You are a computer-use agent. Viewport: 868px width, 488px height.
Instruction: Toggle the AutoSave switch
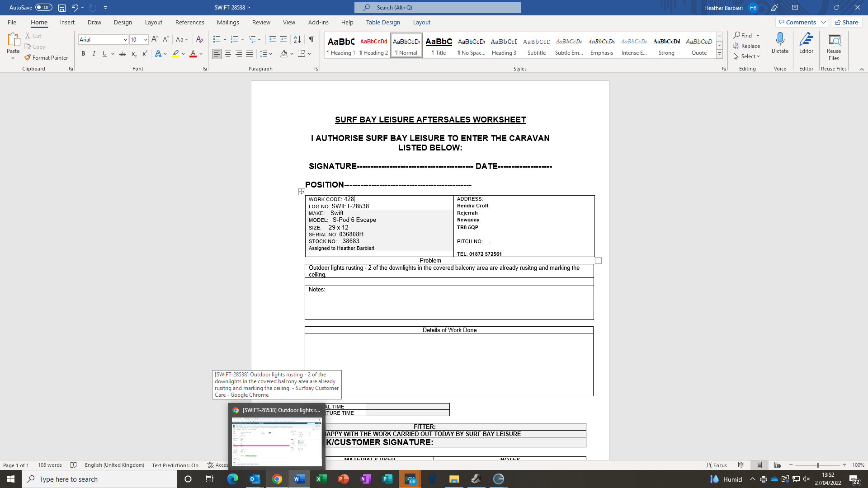(x=44, y=7)
